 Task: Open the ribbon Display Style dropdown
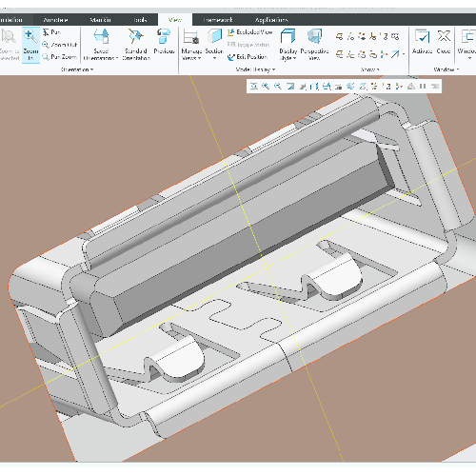coord(288,45)
